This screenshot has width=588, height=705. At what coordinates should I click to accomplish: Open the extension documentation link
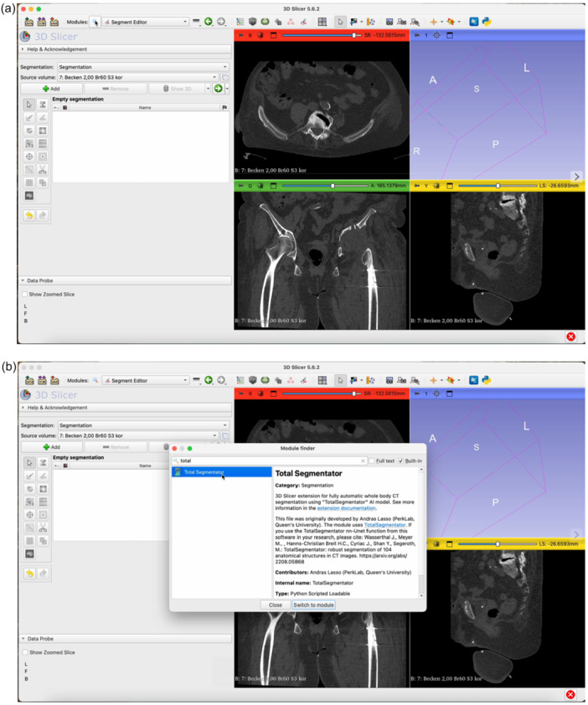click(346, 508)
